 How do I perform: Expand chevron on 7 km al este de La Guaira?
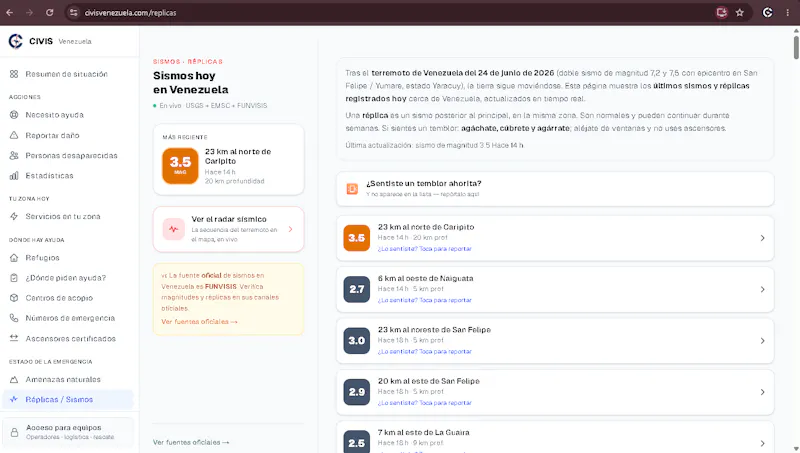(762, 443)
